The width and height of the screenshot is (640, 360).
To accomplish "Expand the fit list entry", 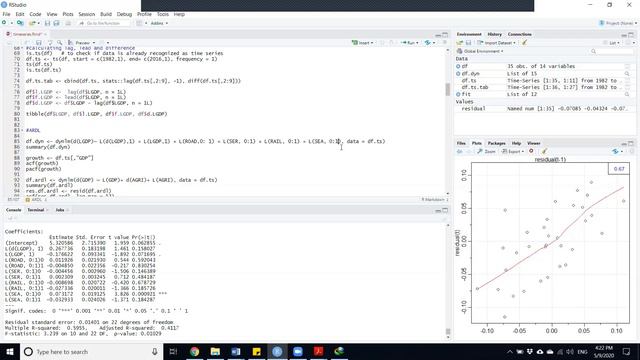I will tap(458, 94).
